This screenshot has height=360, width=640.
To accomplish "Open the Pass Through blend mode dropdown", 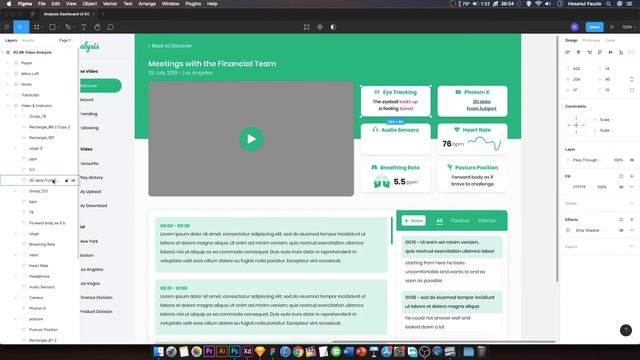I will [x=587, y=160].
